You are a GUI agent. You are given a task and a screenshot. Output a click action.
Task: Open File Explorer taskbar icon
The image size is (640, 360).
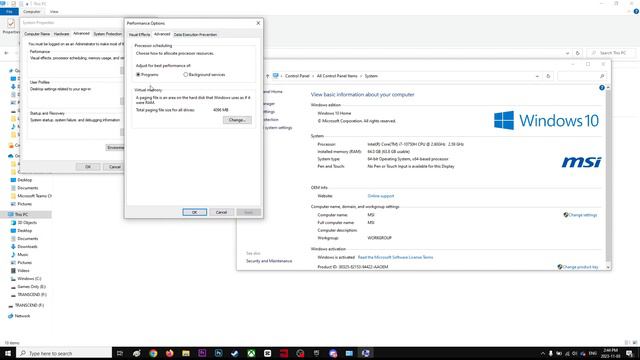tap(186, 353)
